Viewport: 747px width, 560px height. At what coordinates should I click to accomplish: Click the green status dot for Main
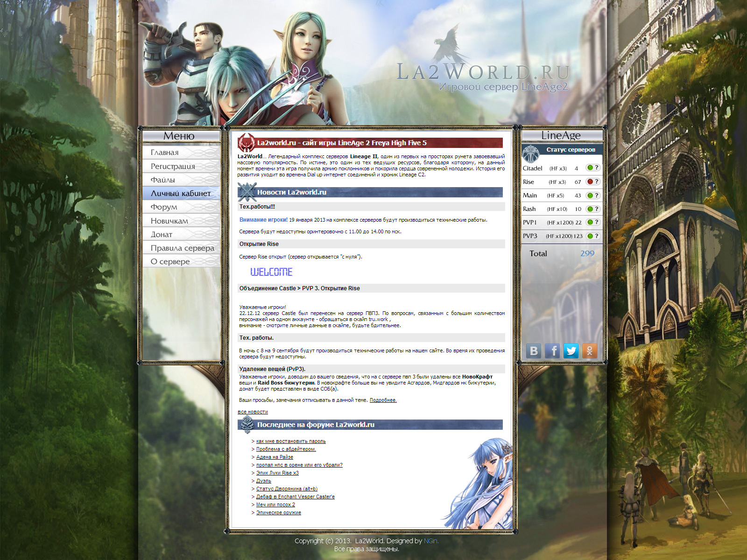click(590, 196)
